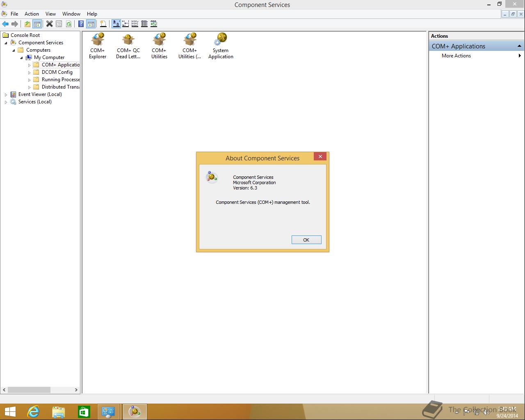525x420 pixels.
Task: Click the Refresh icon in the toolbar
Action: tap(68, 24)
